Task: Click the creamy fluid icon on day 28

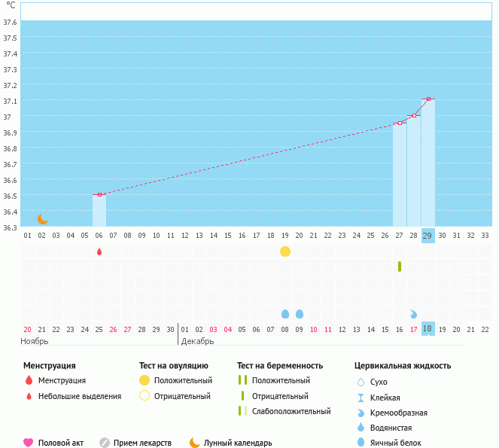Action: (x=413, y=314)
